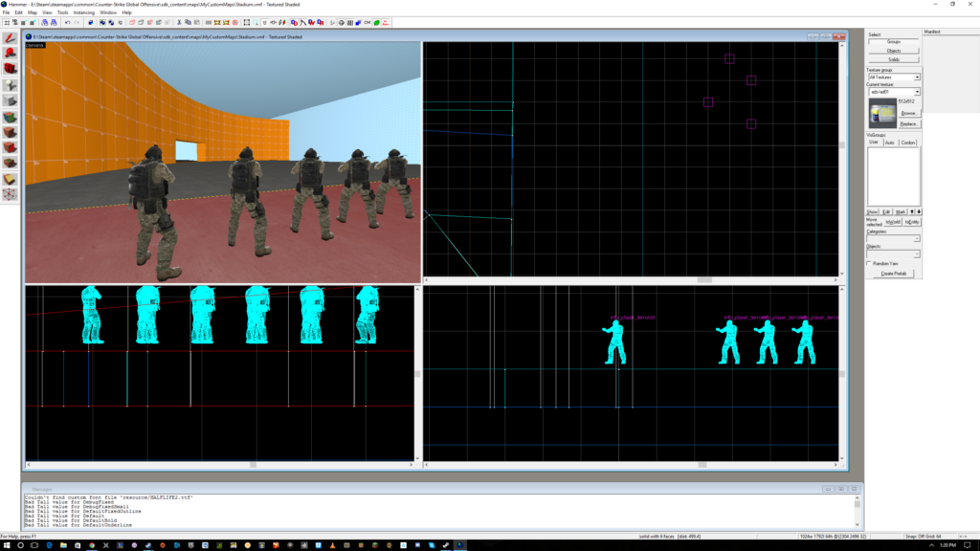
Task: Select the Selection (pointer) tool
Action: click(x=10, y=38)
